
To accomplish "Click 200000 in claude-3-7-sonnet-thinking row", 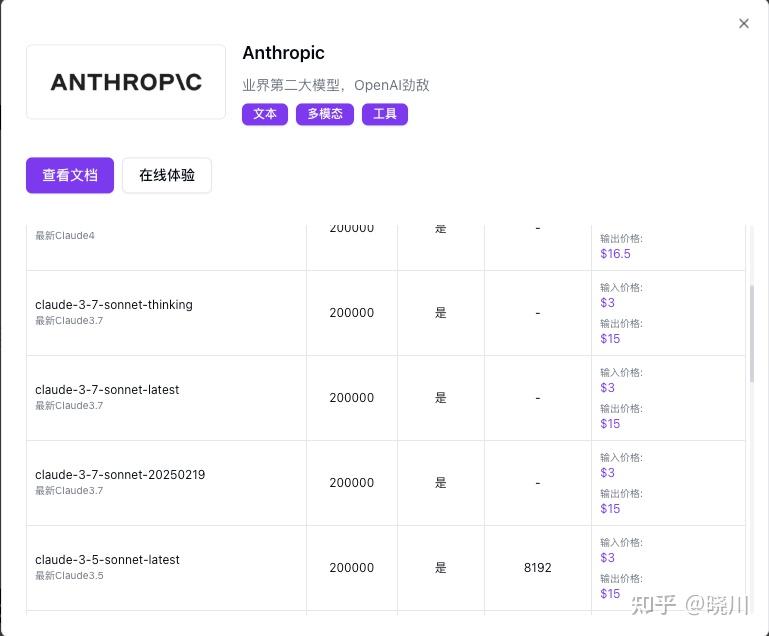I will click(352, 312).
